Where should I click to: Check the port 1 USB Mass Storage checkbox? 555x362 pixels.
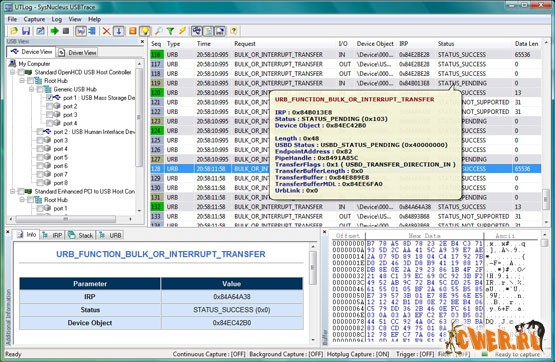click(x=50, y=98)
